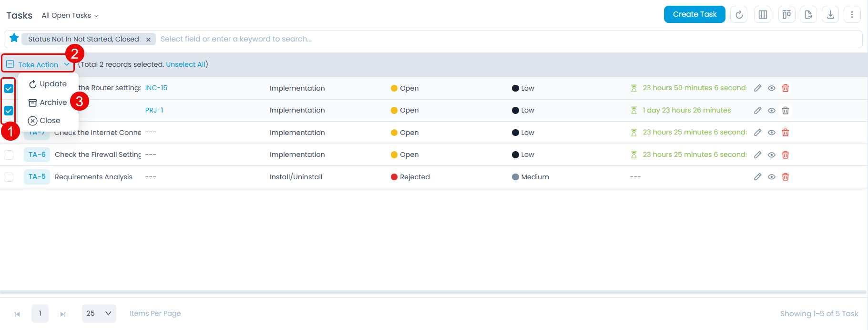Click the refresh icon next to Create Task
This screenshot has height=330, width=868.
[739, 15]
